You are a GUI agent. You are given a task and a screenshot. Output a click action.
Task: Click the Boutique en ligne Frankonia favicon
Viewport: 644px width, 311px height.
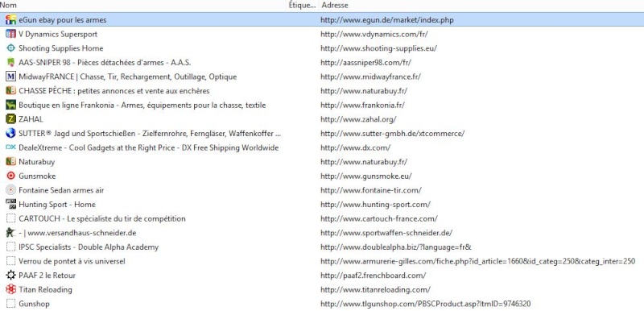[x=11, y=106]
